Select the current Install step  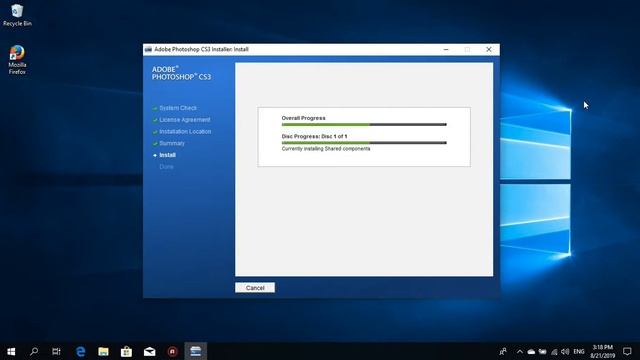tap(167, 155)
